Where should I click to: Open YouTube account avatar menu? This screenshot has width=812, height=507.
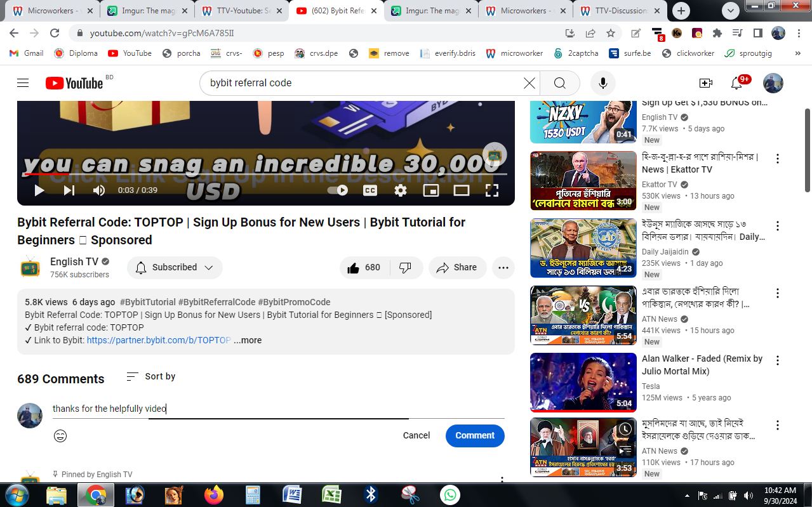point(773,83)
